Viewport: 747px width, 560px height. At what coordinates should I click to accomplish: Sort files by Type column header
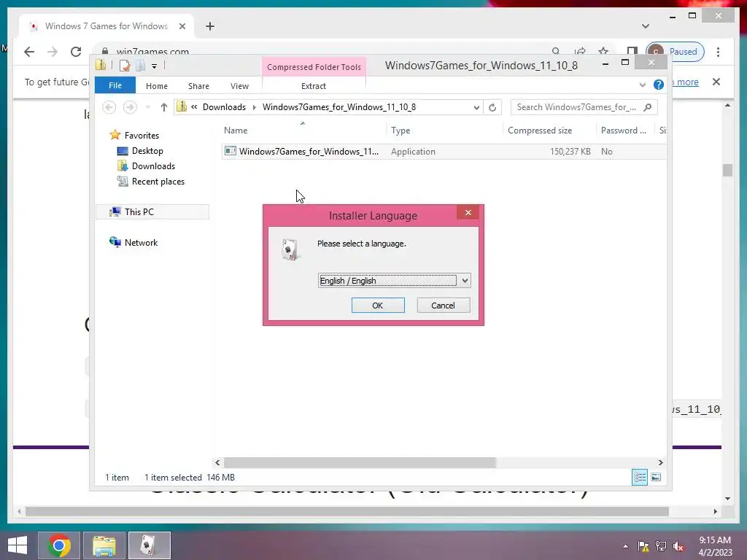tap(400, 130)
